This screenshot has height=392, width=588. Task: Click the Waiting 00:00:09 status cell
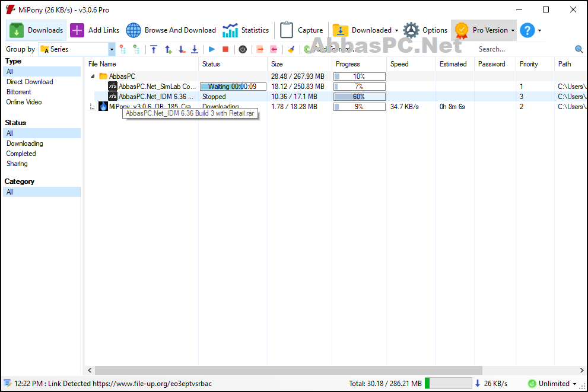click(233, 87)
